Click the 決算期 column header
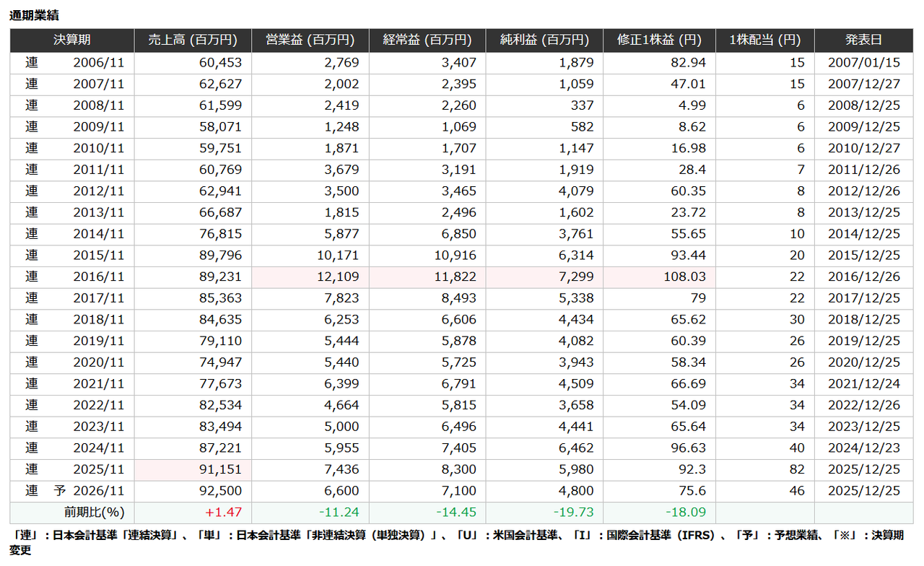Image resolution: width=924 pixels, height=566 pixels. tap(71, 40)
